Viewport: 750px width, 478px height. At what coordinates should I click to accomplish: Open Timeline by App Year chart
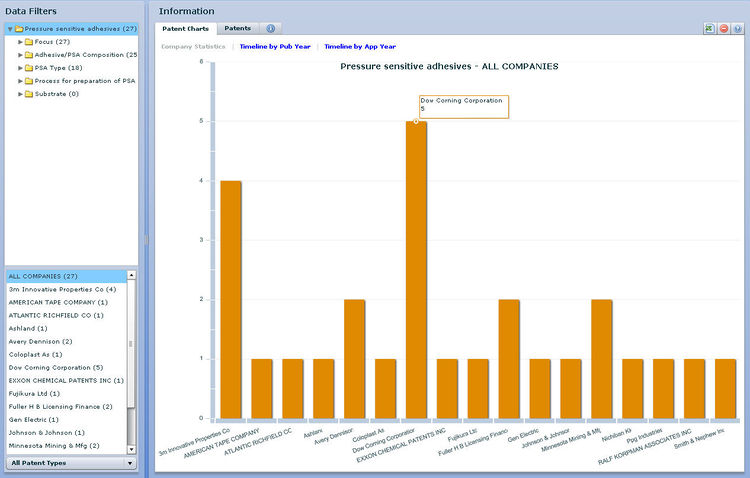pyautogui.click(x=360, y=46)
